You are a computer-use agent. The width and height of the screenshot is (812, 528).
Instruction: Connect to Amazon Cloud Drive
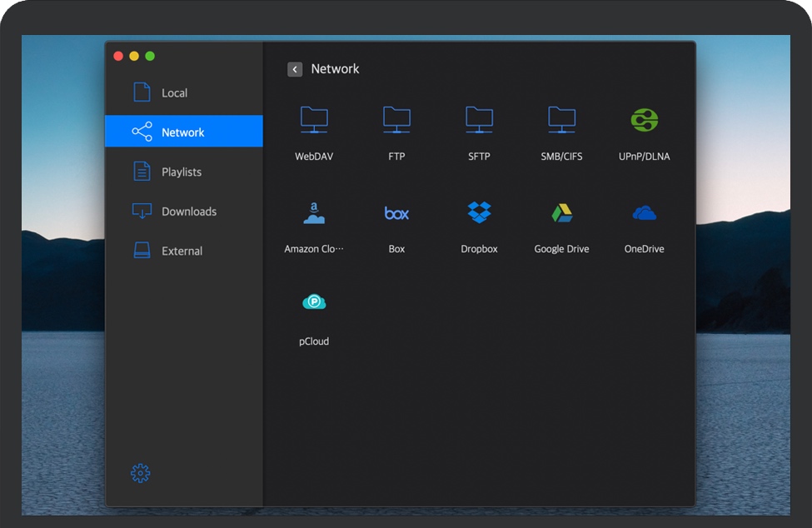[x=314, y=225]
